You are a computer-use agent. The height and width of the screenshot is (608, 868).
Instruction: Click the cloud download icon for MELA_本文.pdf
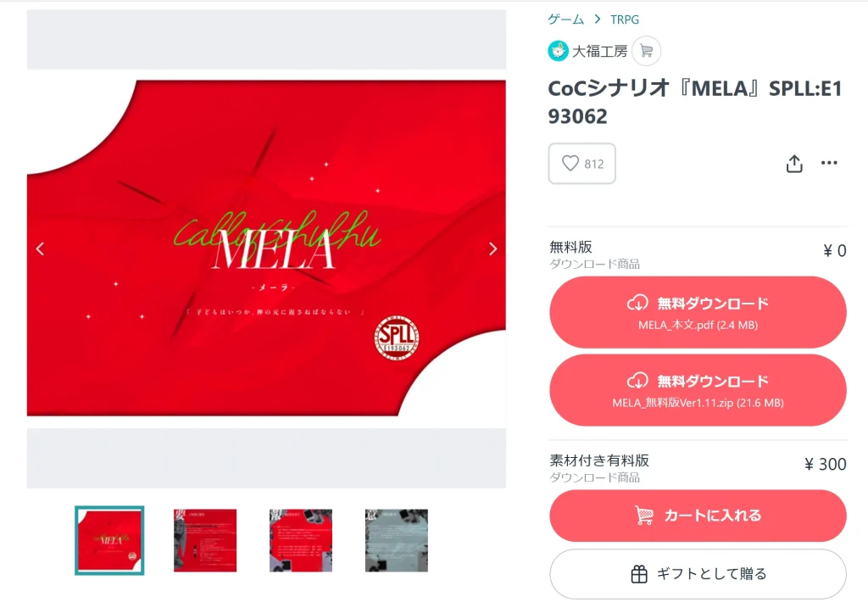[x=637, y=303]
